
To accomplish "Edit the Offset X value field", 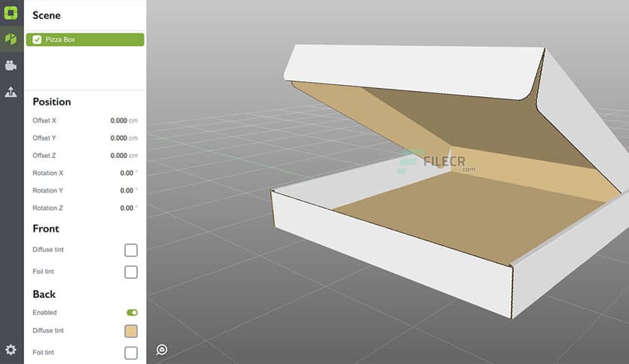I will point(123,120).
